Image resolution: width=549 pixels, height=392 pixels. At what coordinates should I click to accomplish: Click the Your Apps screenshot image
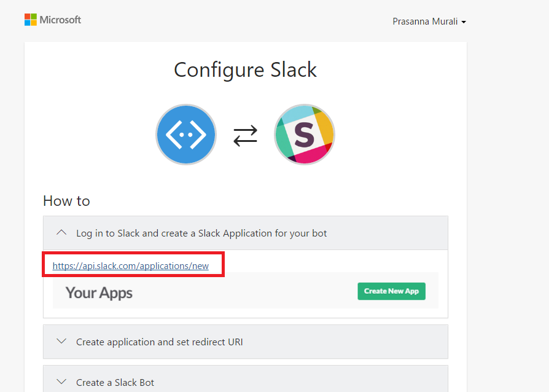point(246,291)
